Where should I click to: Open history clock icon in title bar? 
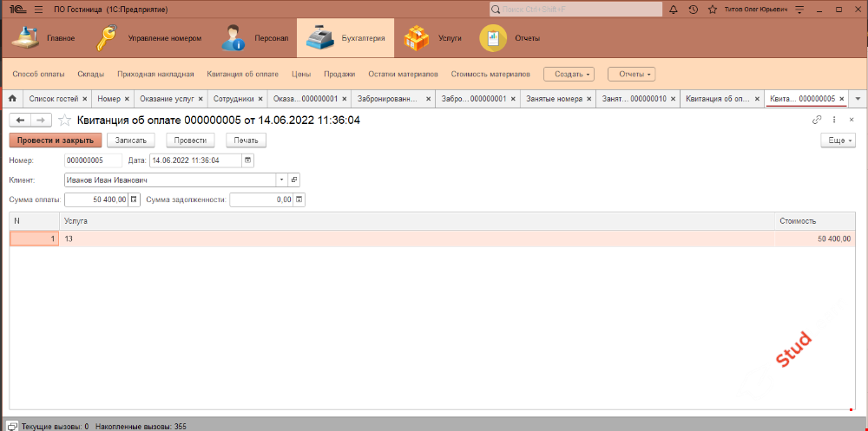(x=693, y=10)
